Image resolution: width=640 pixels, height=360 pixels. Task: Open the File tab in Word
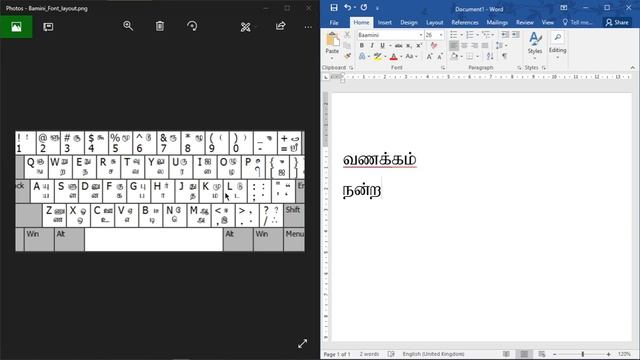tap(334, 22)
